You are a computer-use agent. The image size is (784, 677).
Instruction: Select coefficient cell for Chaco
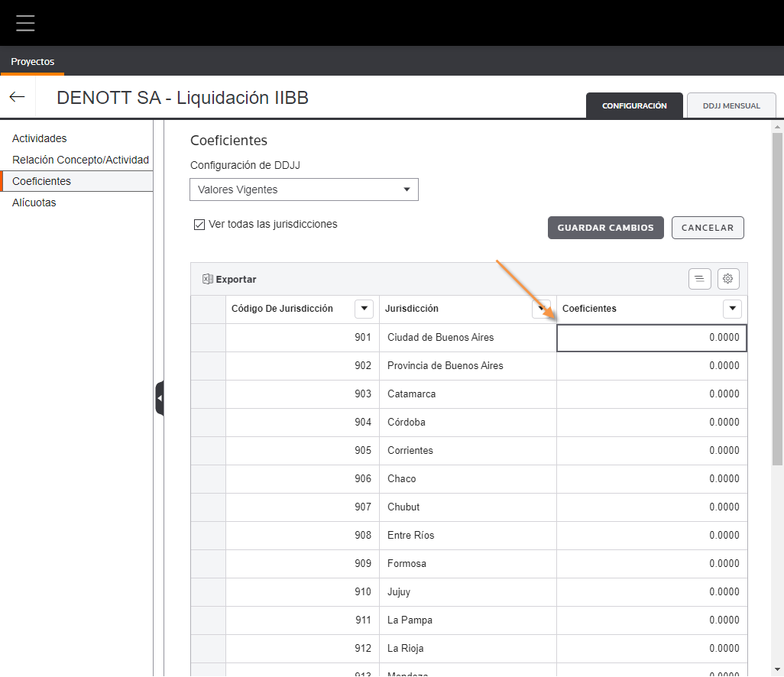point(652,479)
